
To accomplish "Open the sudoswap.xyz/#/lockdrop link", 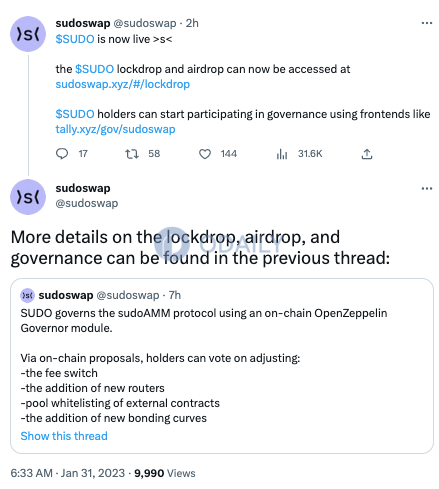I will (123, 84).
